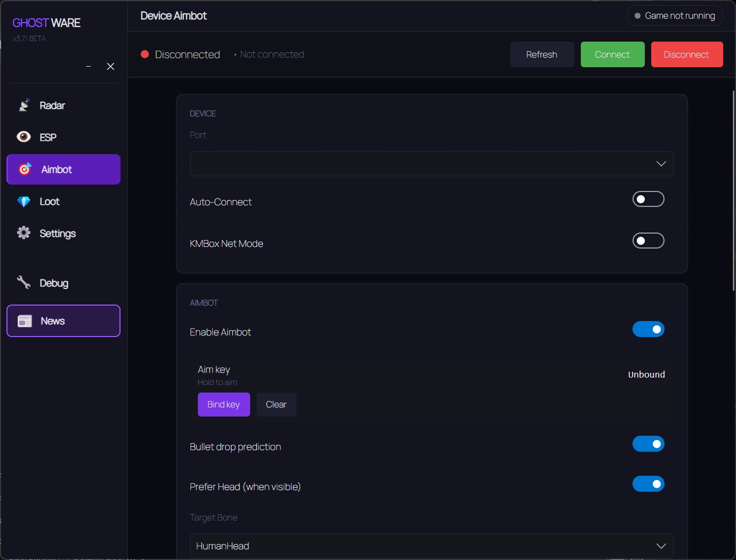Open the News page label
Image resolution: width=736 pixels, height=560 pixels.
point(53,321)
